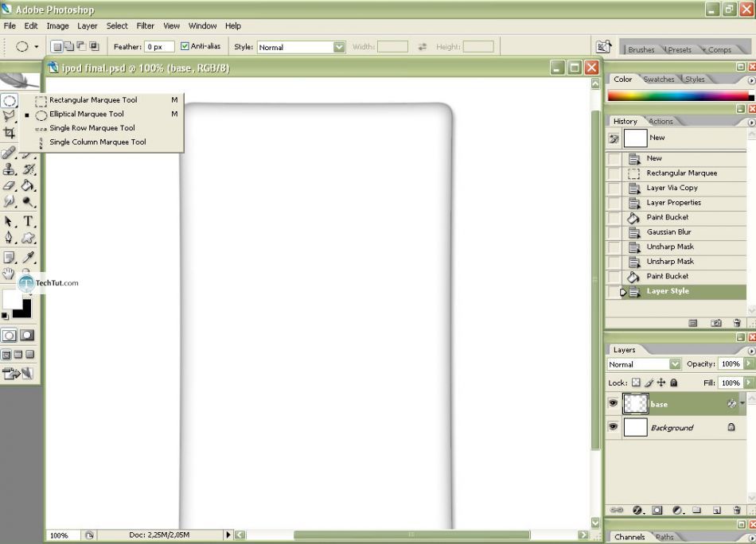Switch to the Actions tab
The width and height of the screenshot is (756, 544).
660,122
